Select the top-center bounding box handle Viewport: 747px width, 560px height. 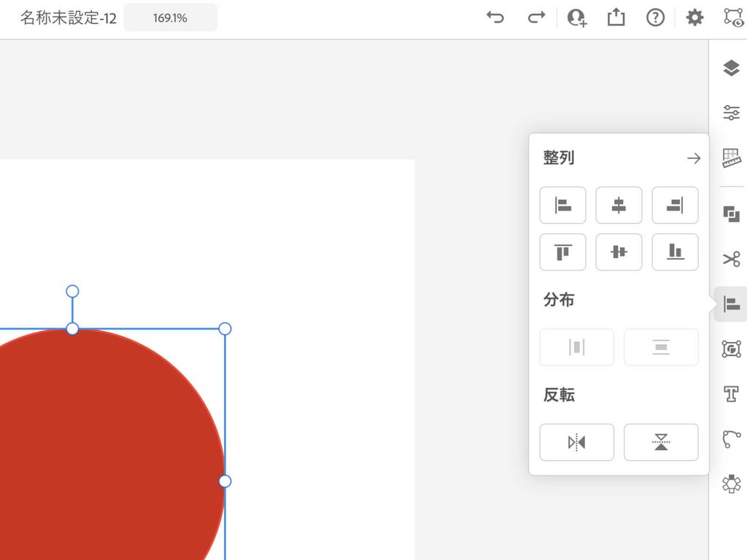point(72,329)
